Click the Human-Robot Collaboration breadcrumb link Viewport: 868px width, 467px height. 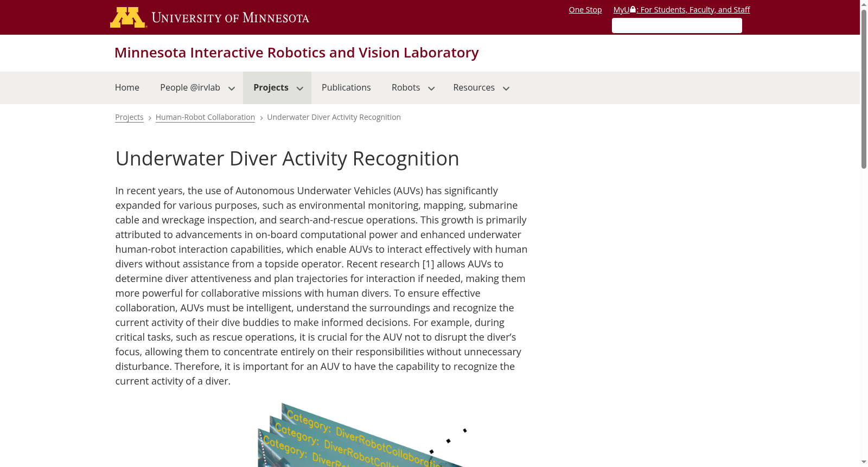coord(205,117)
